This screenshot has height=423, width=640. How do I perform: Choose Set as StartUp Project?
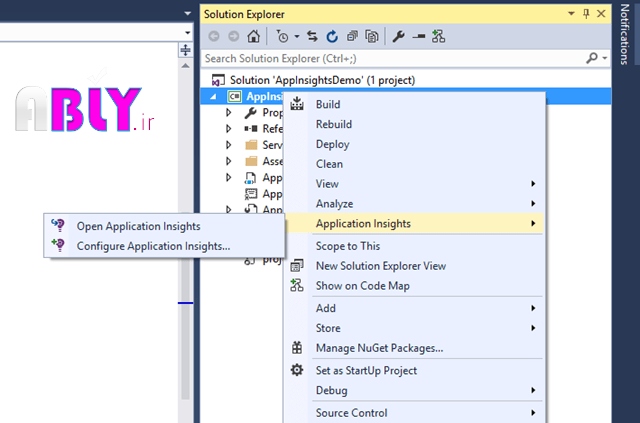(415, 370)
